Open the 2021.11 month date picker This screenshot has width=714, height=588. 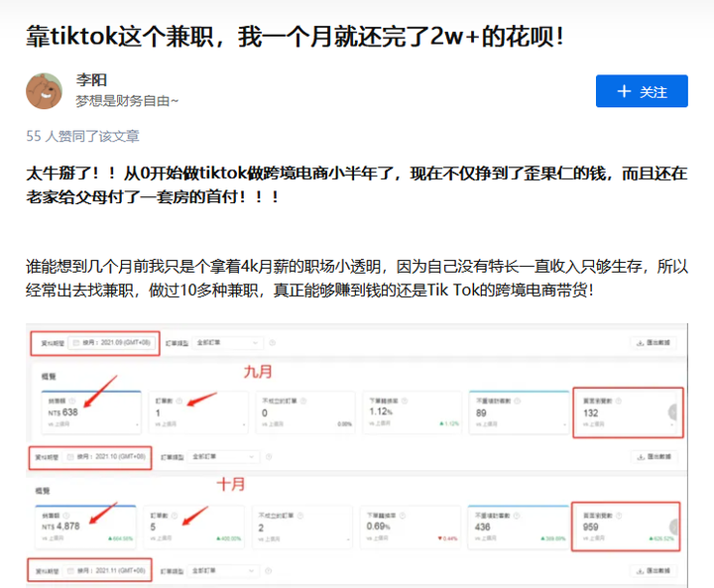[x=106, y=571]
